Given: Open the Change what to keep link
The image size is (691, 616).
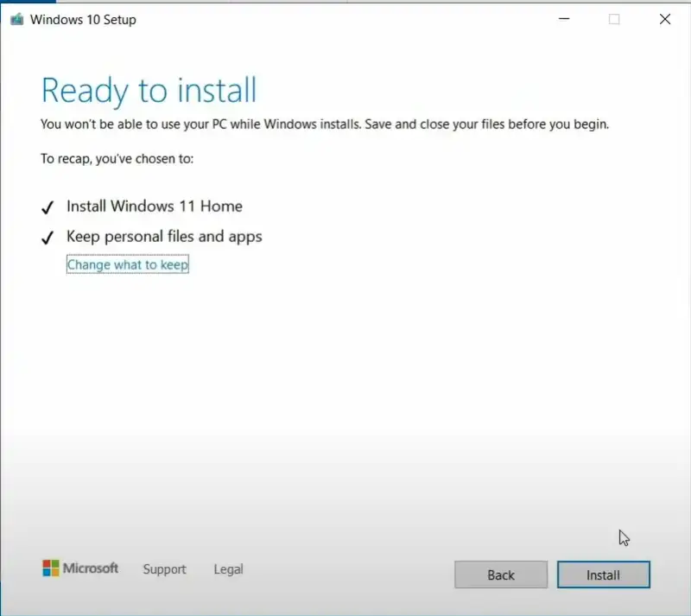Looking at the screenshot, I should coord(127,264).
